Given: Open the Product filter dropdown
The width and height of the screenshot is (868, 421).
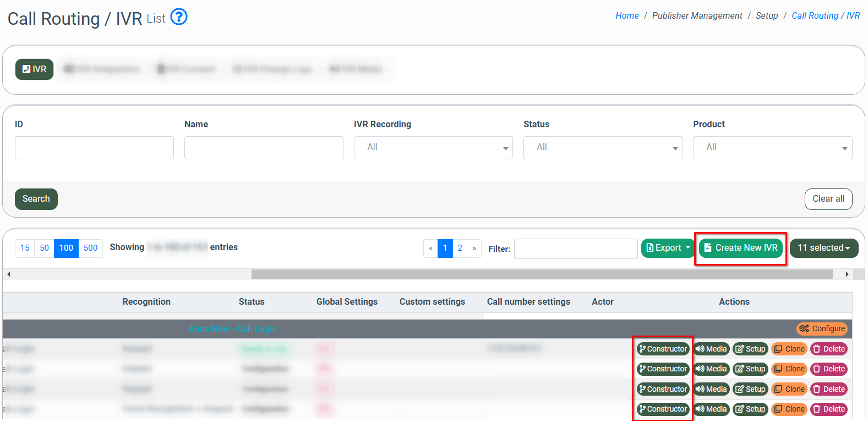Looking at the screenshot, I should click(772, 148).
